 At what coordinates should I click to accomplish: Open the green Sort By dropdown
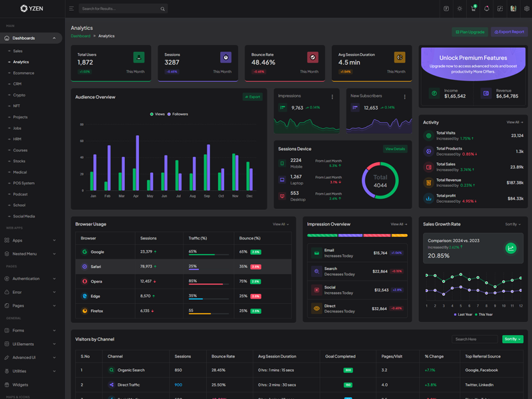click(512, 339)
